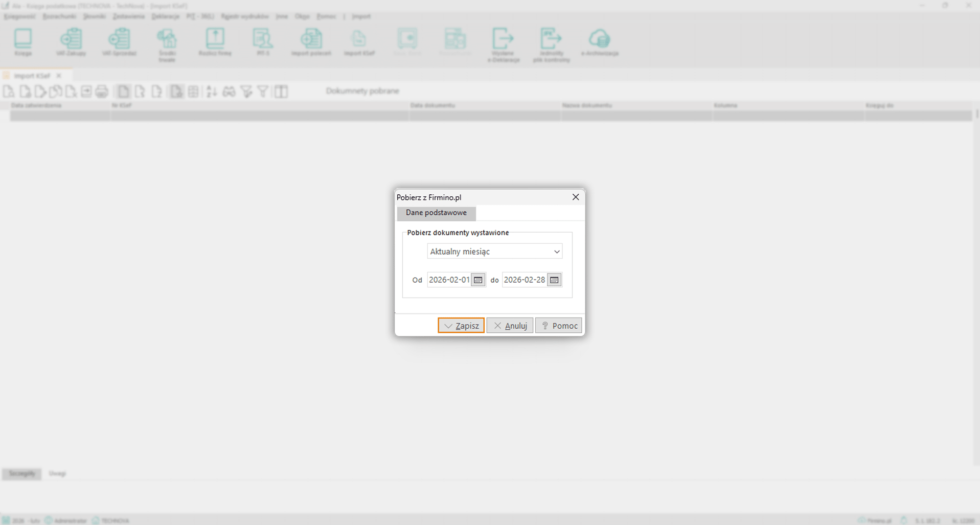
Task: Open the VAT Zakupy register icon
Action: pyautogui.click(x=71, y=42)
